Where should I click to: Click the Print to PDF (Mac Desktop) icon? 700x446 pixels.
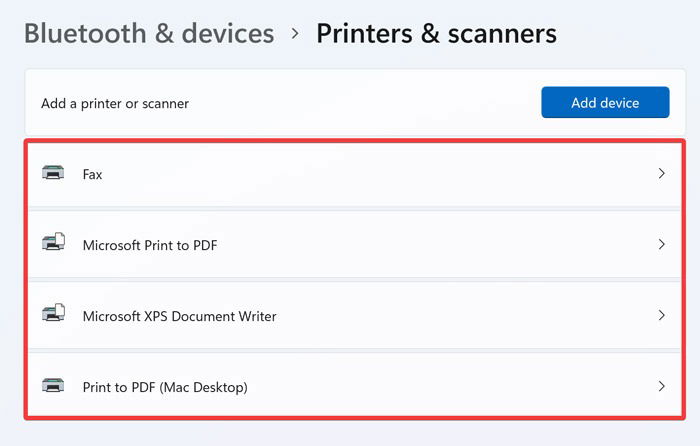53,385
